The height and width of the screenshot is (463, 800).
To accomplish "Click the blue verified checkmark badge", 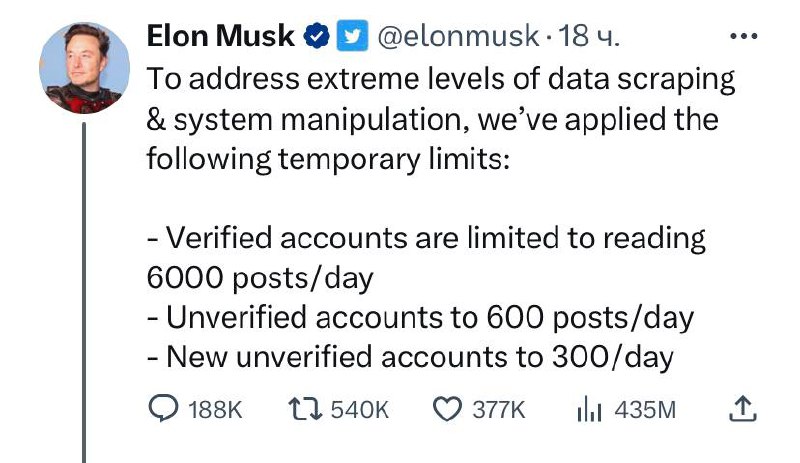I will pos(317,36).
